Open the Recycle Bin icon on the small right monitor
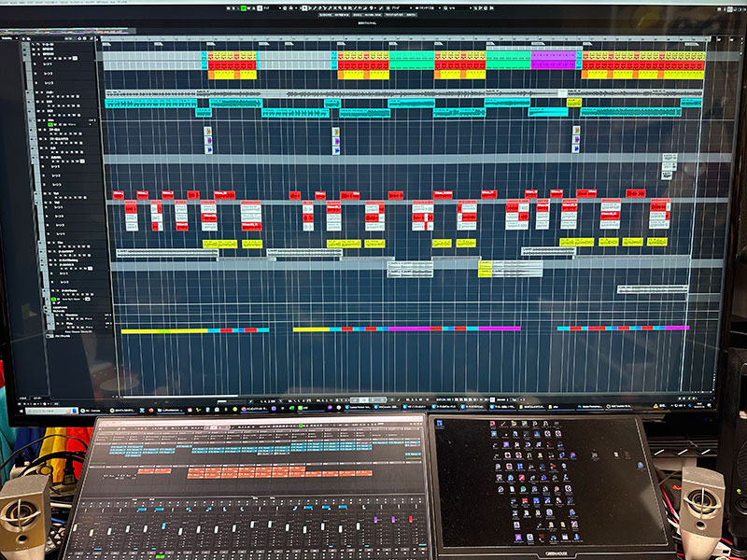Image resolution: width=747 pixels, height=560 pixels. [439, 423]
